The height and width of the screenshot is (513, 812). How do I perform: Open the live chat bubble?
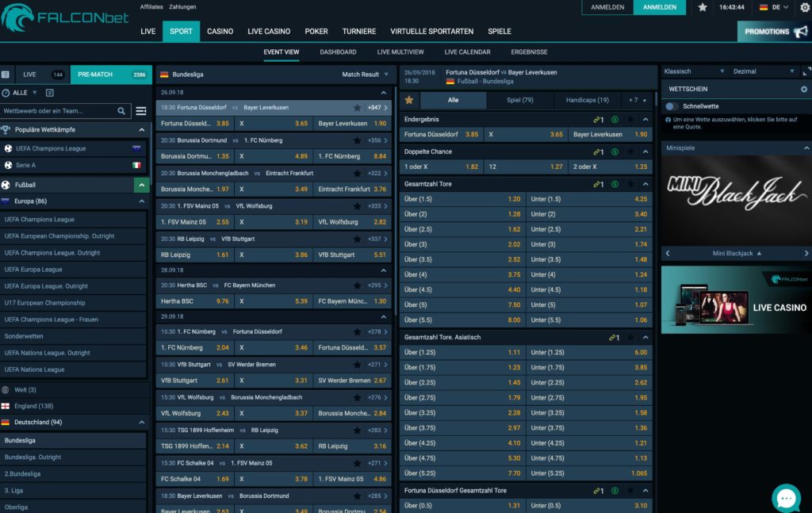786,498
